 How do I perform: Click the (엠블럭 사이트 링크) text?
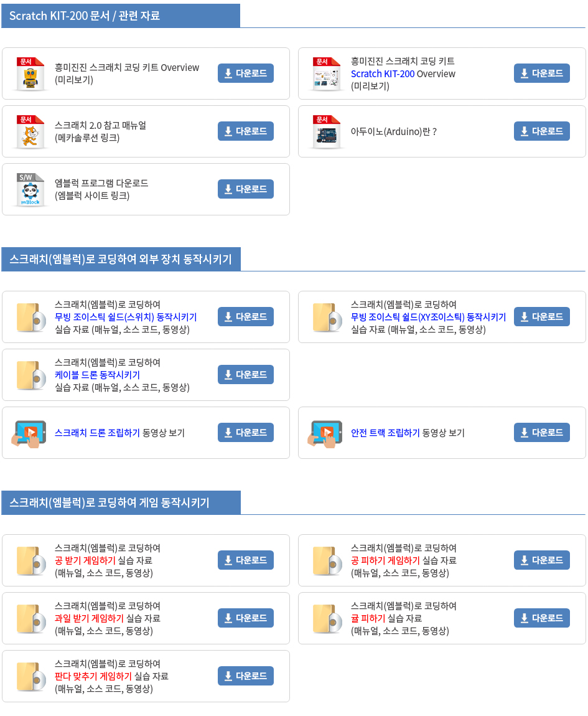pyautogui.click(x=92, y=196)
